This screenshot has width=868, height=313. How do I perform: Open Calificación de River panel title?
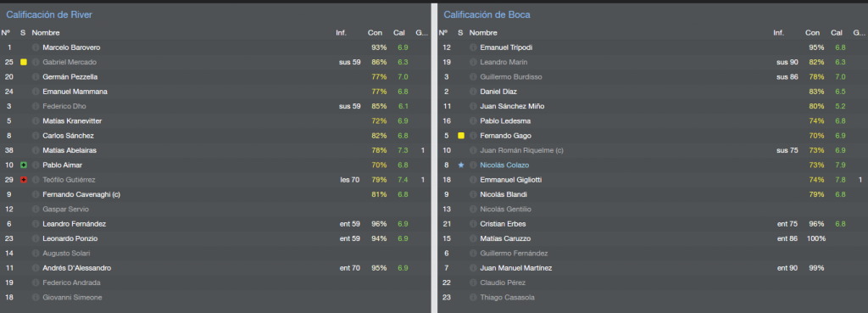(x=49, y=15)
